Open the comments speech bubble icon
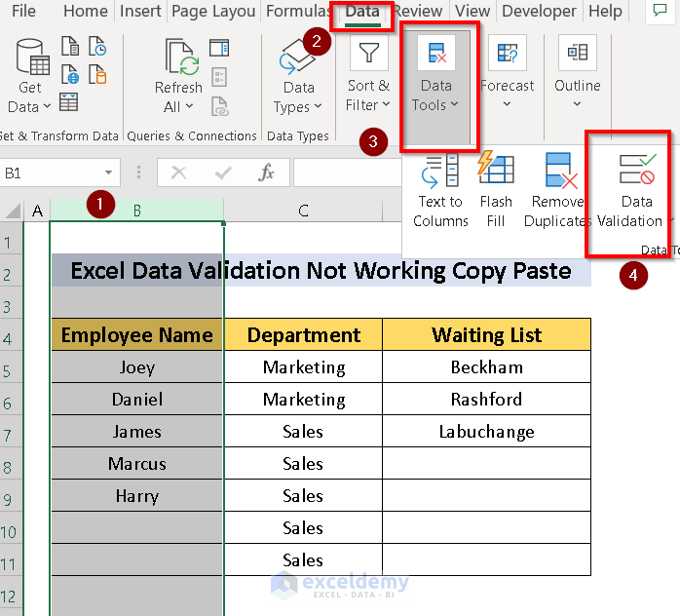Screen dimensions: 680x616 point(661,12)
